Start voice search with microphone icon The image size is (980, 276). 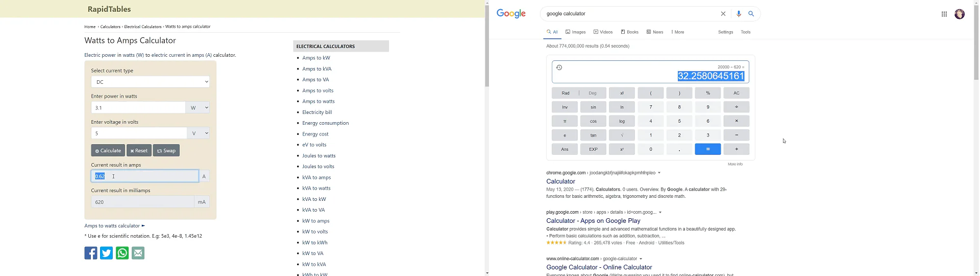click(x=739, y=14)
